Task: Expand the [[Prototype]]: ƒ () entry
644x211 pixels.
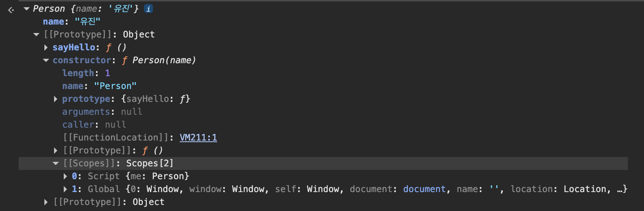Action: [x=56, y=151]
